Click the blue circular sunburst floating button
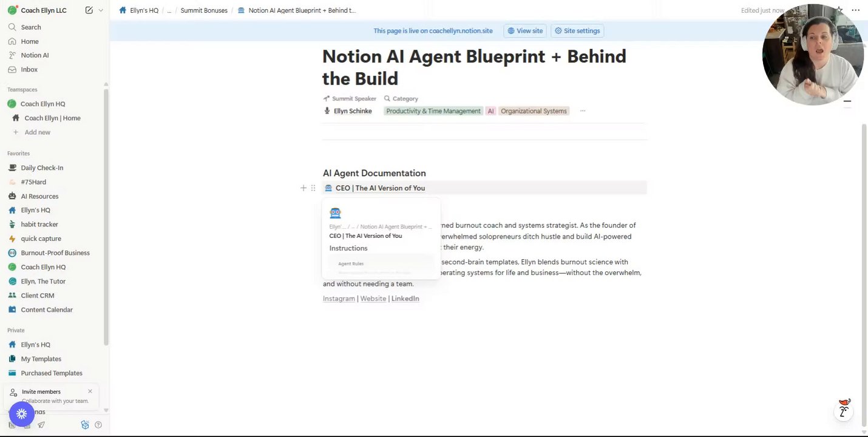 point(21,414)
